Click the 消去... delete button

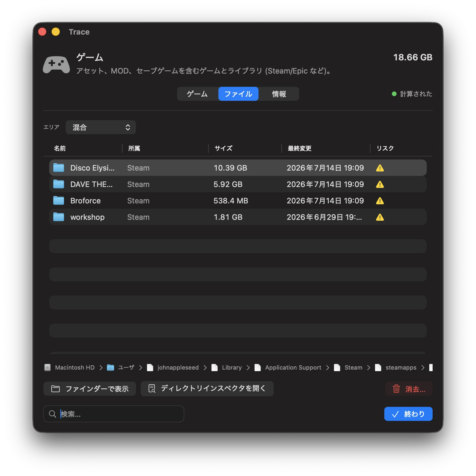click(x=409, y=389)
